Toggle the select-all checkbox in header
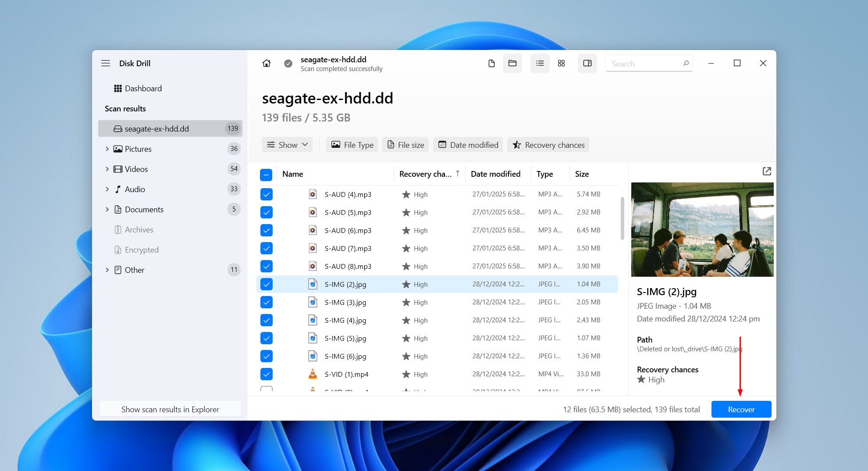Image resolution: width=868 pixels, height=471 pixels. click(266, 175)
